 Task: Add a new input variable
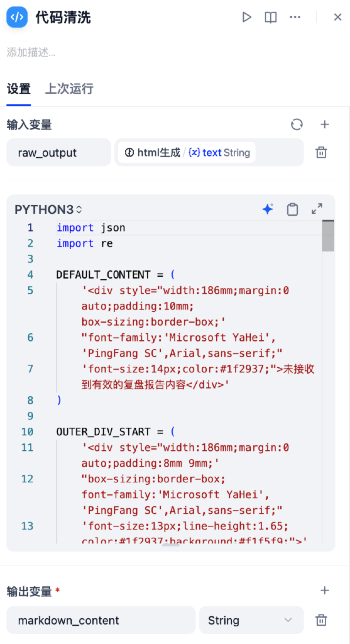(x=325, y=125)
